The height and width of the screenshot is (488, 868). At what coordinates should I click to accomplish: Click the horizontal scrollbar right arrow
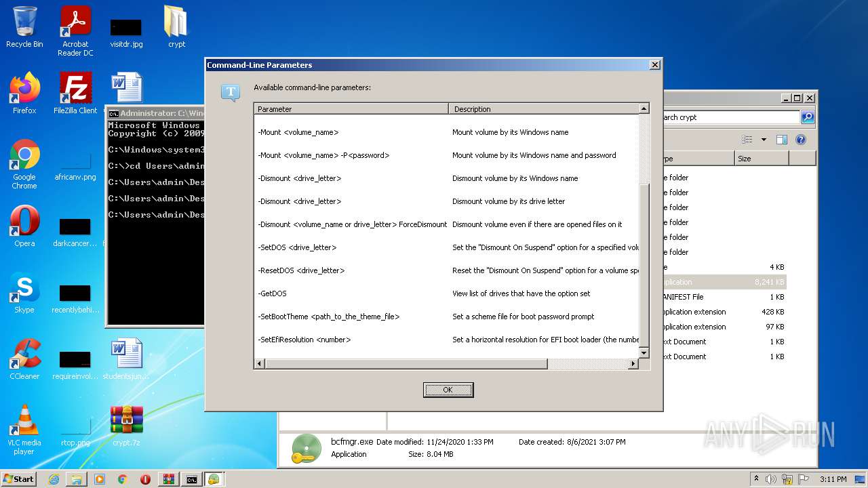633,364
